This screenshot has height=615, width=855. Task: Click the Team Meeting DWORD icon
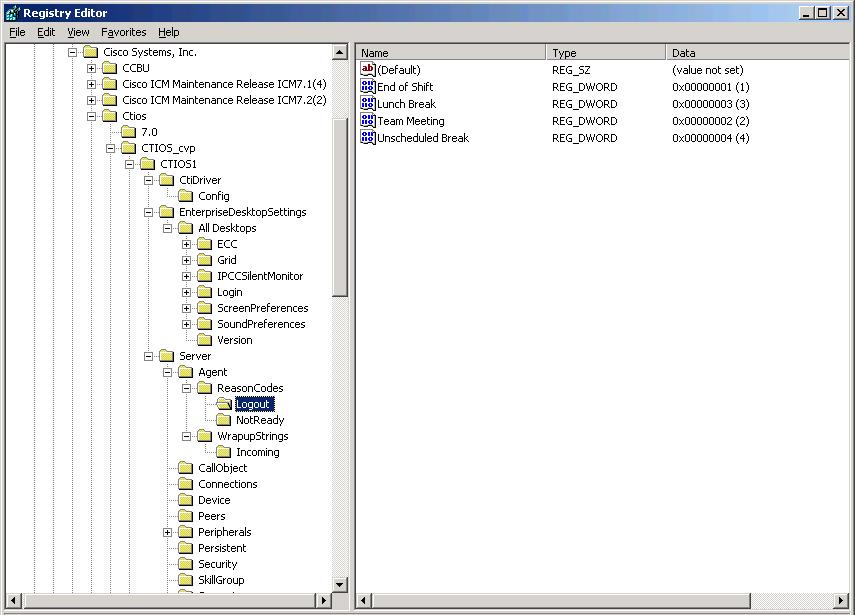(368, 120)
